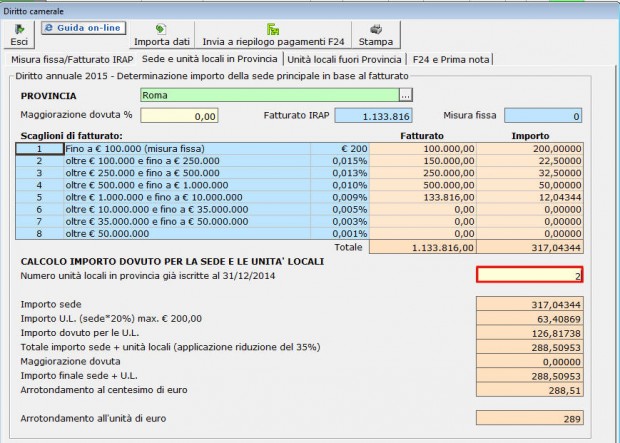Click the 0,009% rate cell
The image size is (620, 443).
(340, 197)
